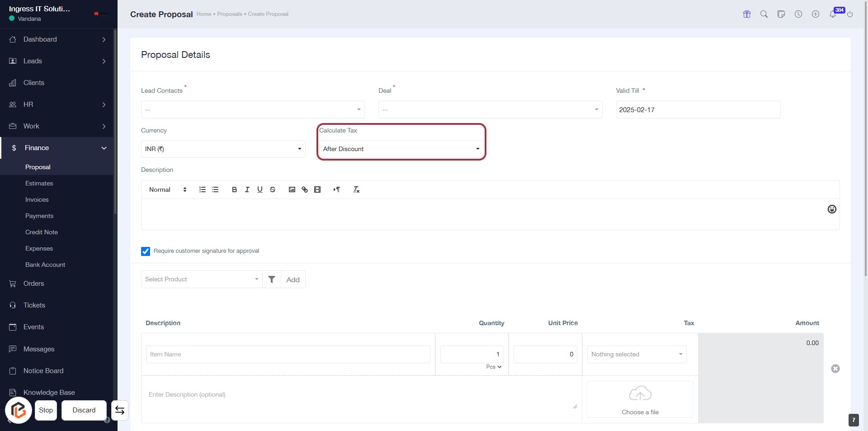Click the Item Name input field

tap(288, 354)
